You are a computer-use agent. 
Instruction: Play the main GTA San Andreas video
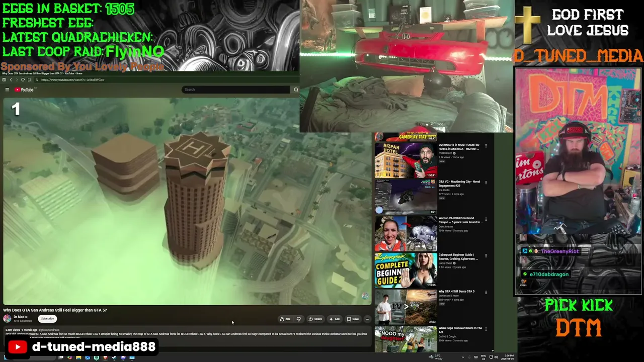(187, 201)
